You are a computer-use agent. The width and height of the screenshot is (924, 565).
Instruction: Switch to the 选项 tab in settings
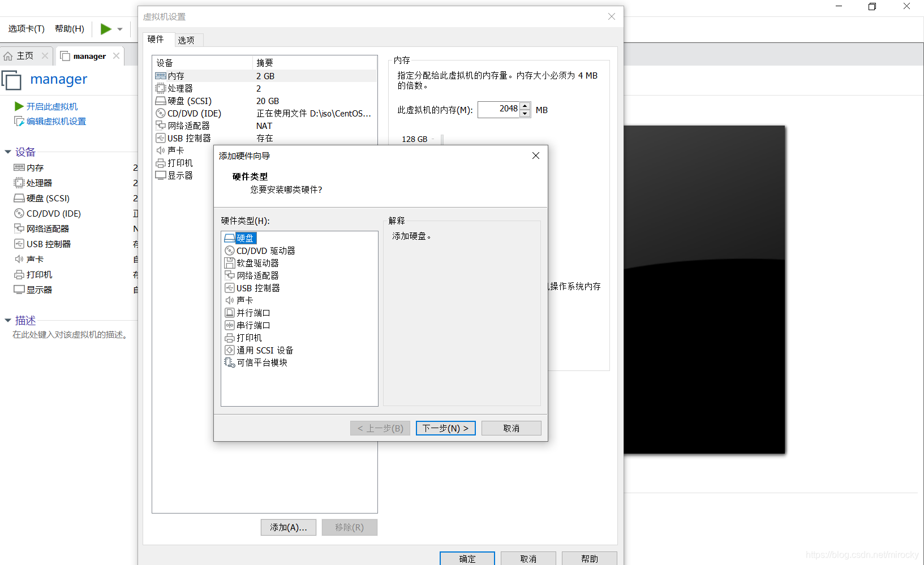[187, 40]
